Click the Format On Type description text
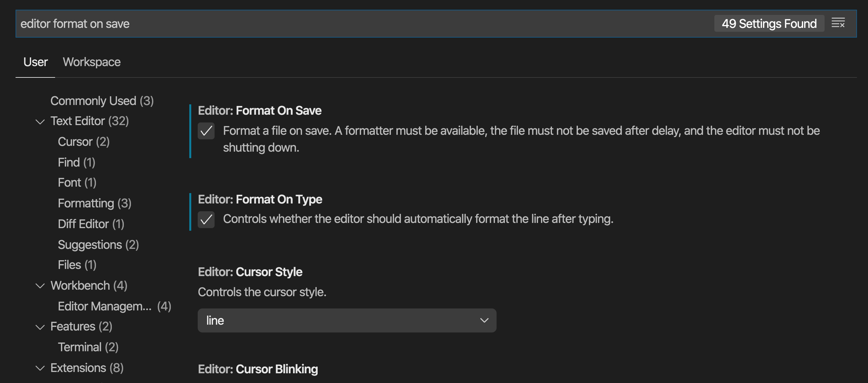 pos(418,219)
